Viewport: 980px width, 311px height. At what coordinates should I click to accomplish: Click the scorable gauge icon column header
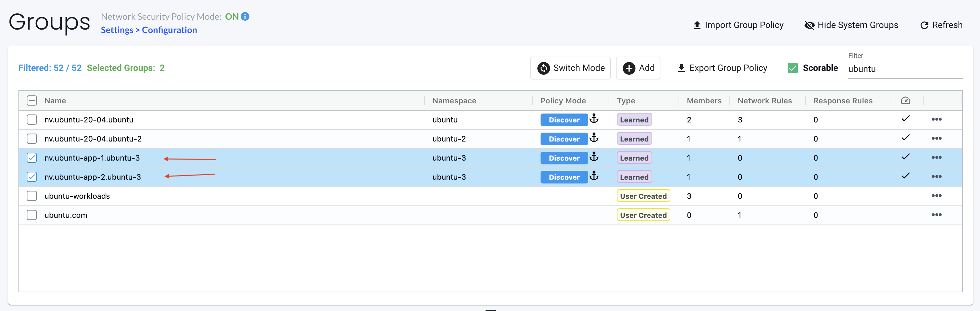[906, 100]
